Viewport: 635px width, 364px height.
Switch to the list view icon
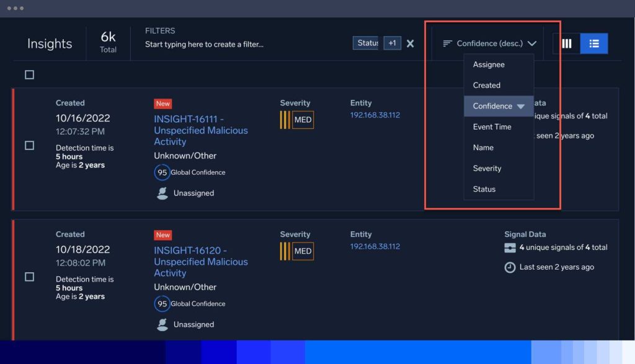pos(594,43)
